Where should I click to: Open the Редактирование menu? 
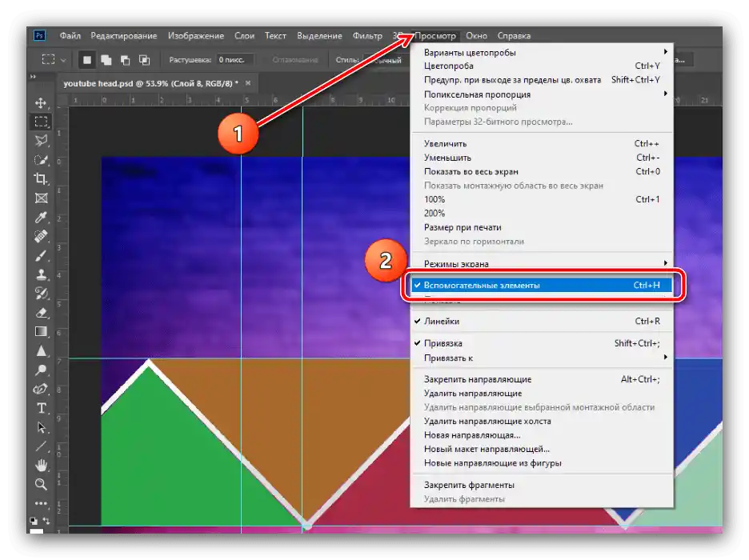point(124,36)
